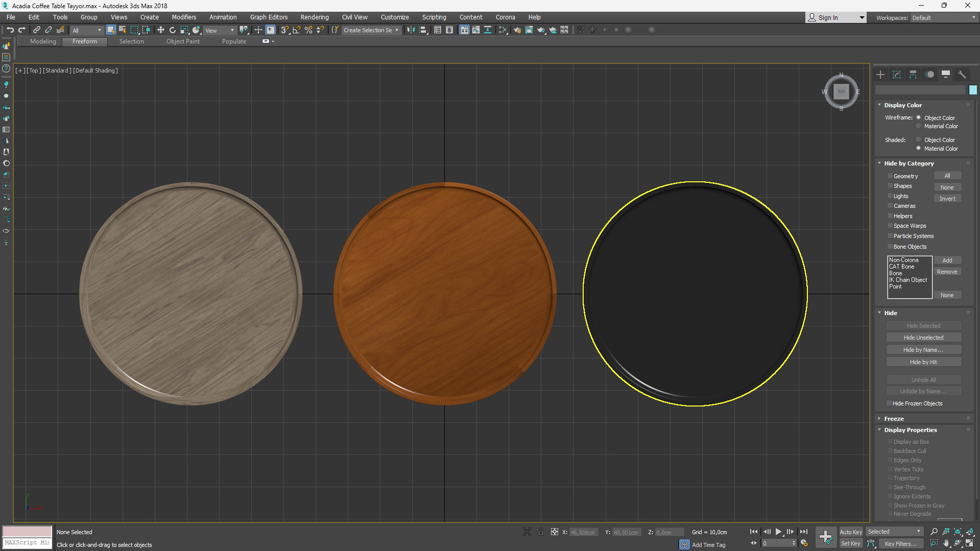Viewport: 980px width, 551px height.
Task: Toggle Angle Snap
Action: coord(297,30)
